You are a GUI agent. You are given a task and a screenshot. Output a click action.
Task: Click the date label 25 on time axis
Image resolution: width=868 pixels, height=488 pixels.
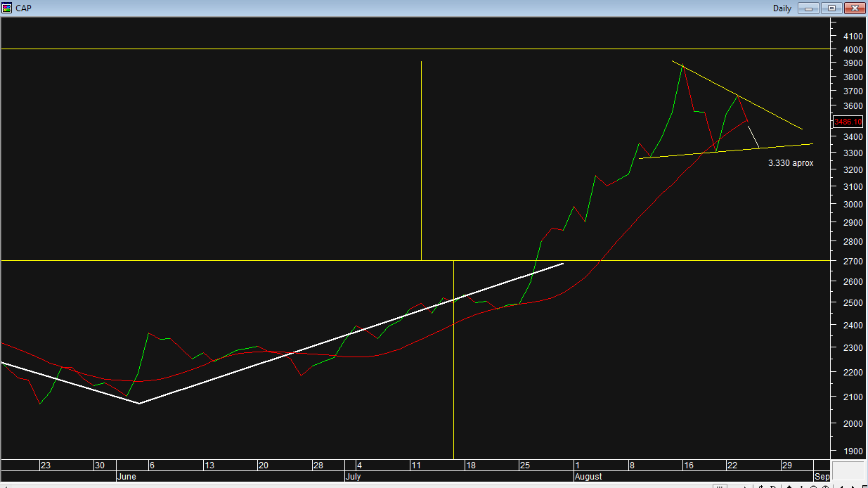click(x=524, y=465)
